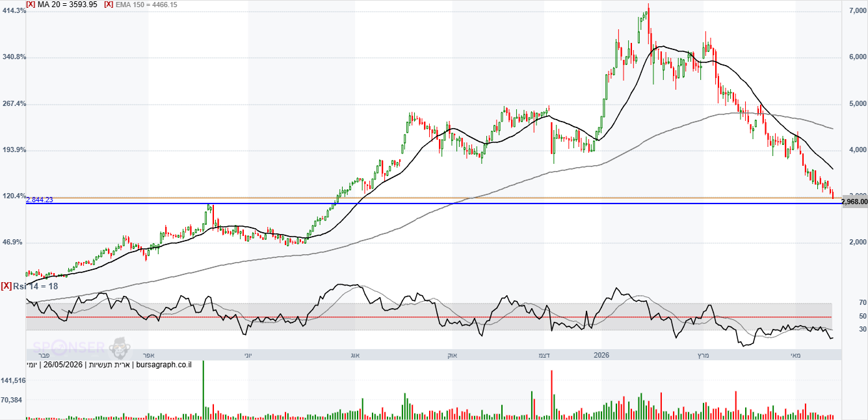This screenshot has height=420, width=868.
Task: Select the Rsi 14 = 18 label
Action: click(36, 286)
